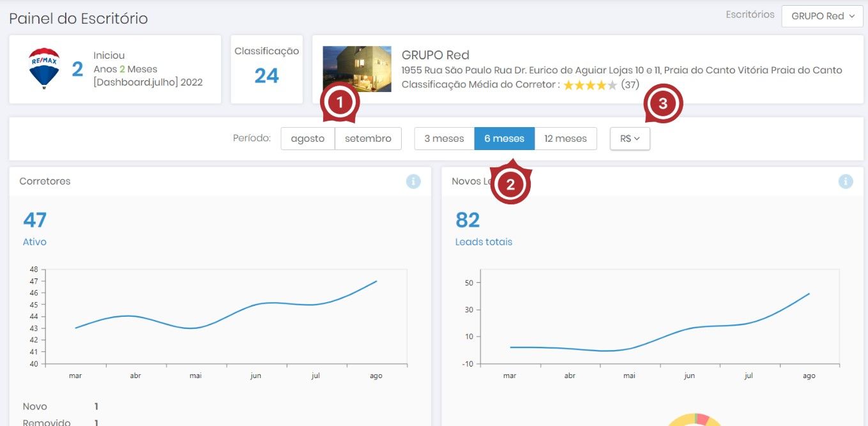868x426 pixels.
Task: Click the RE/MAX balloon logo
Action: click(x=44, y=68)
